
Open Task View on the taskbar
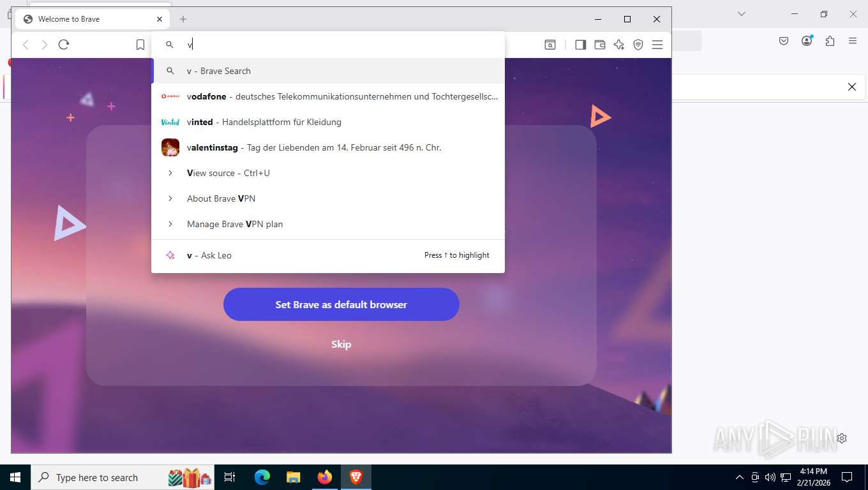click(x=230, y=477)
